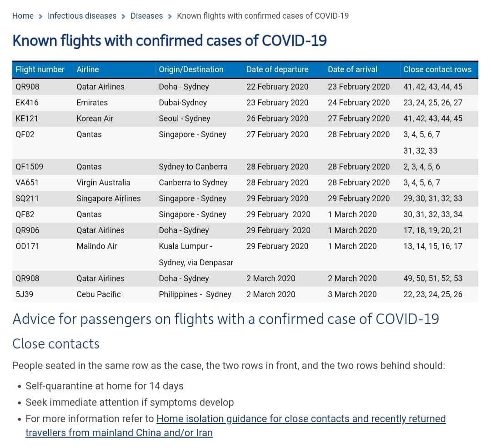Viewport: 491px width, 448px height.
Task: Click the Malindo Air airline cell
Action: tap(96, 246)
